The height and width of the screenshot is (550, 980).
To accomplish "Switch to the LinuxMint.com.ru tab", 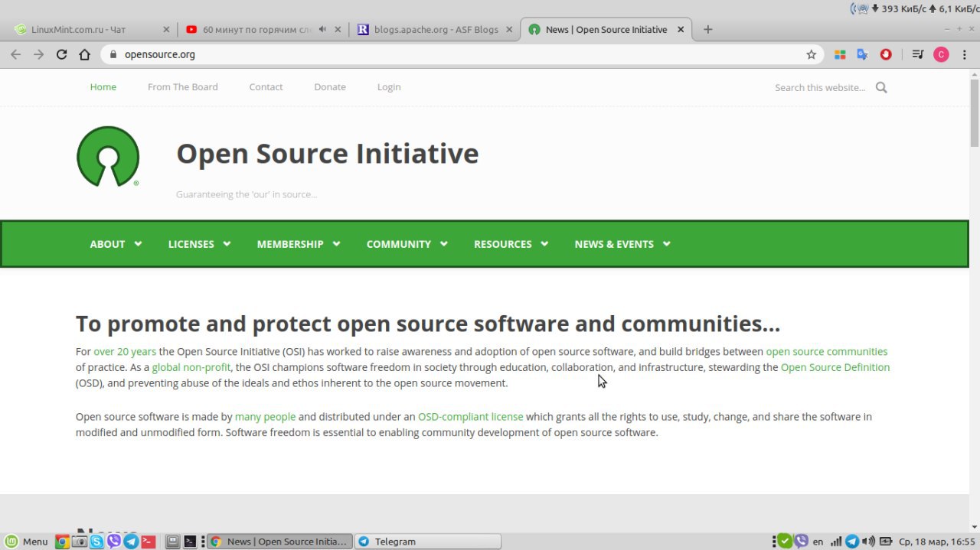I will pos(90,29).
